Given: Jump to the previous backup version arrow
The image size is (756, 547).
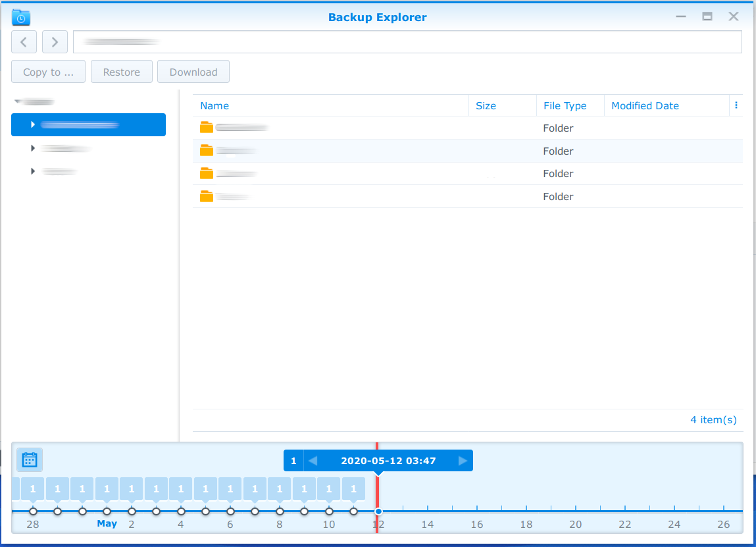Looking at the screenshot, I should [x=312, y=460].
